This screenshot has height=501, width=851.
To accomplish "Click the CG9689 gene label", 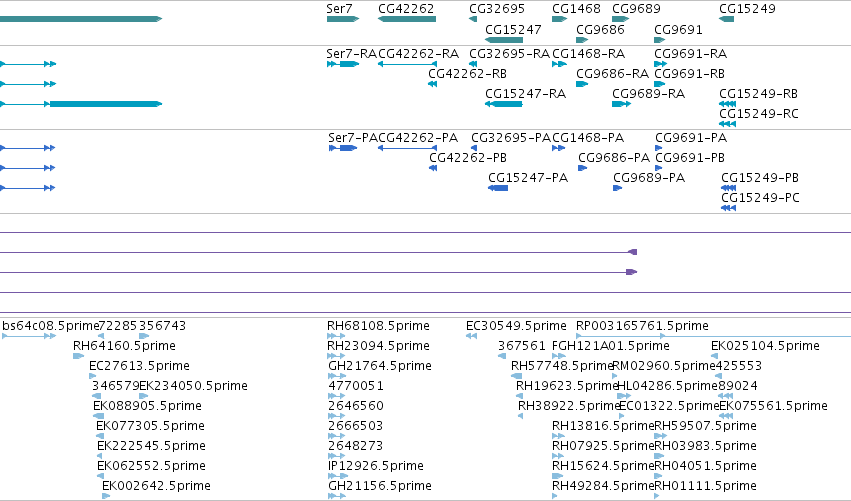I will pos(636,9).
